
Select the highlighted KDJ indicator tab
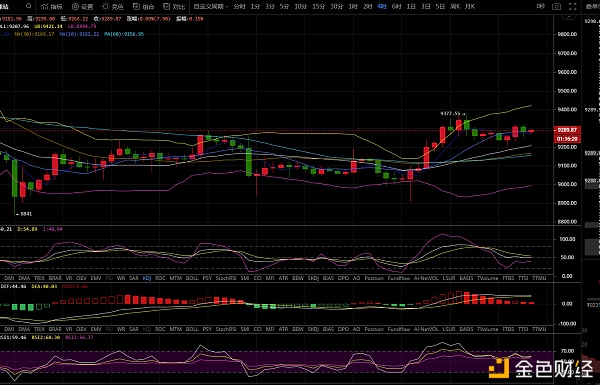pos(147,278)
